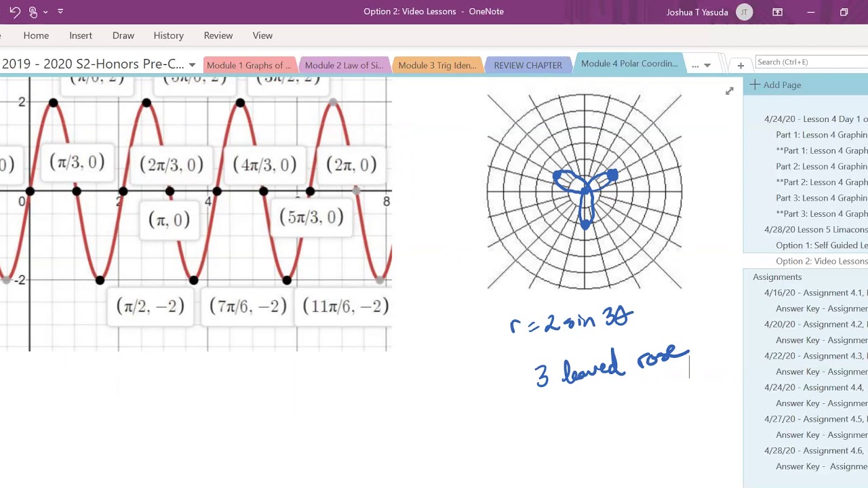Screen dimensions: 868x488
Task: Show more sections overflow dropdown
Action: click(x=701, y=65)
